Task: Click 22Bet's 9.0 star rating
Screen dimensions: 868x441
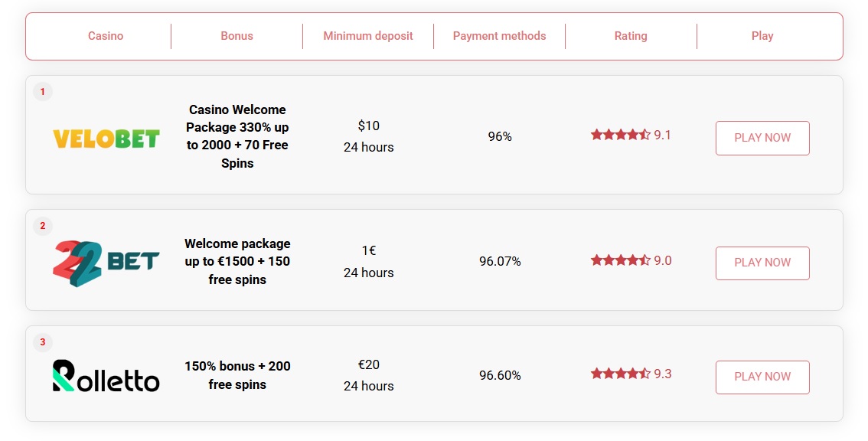Action: (x=630, y=261)
